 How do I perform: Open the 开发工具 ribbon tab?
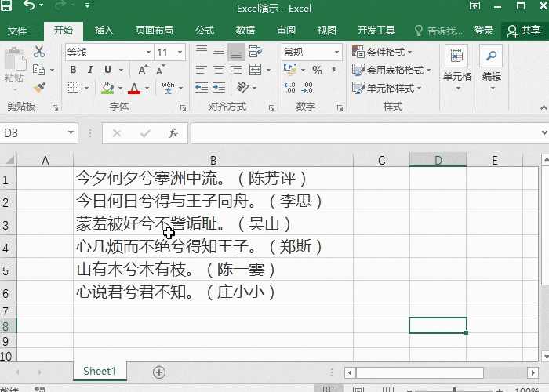point(376,31)
